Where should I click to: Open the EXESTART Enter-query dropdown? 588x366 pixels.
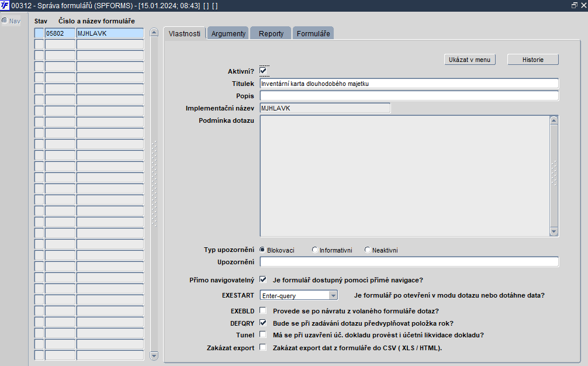coord(333,295)
